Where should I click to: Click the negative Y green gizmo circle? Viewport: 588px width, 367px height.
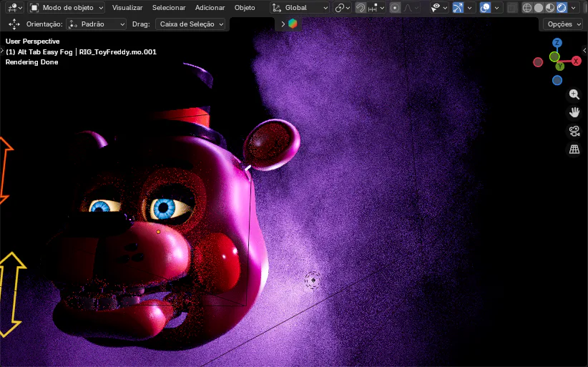[554, 57]
